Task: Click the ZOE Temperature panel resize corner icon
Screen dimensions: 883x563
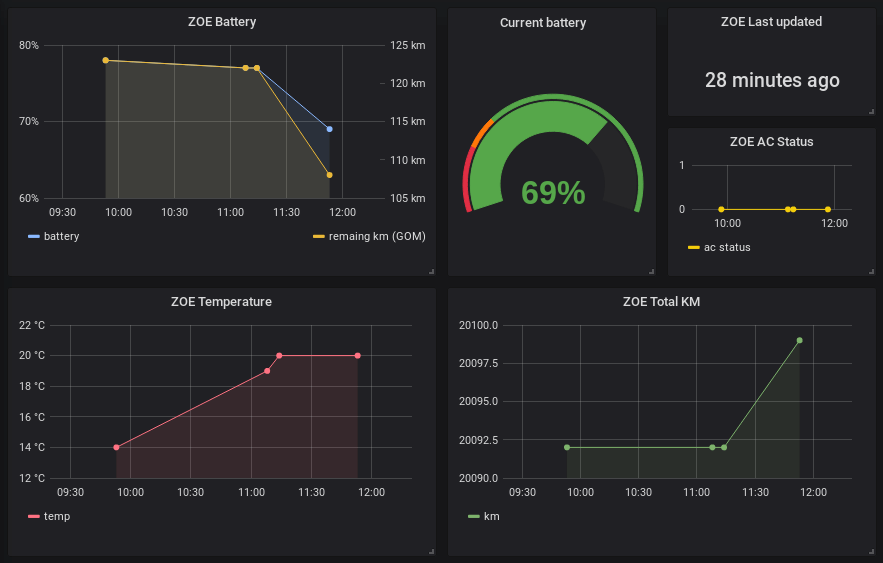Action: (x=431, y=552)
